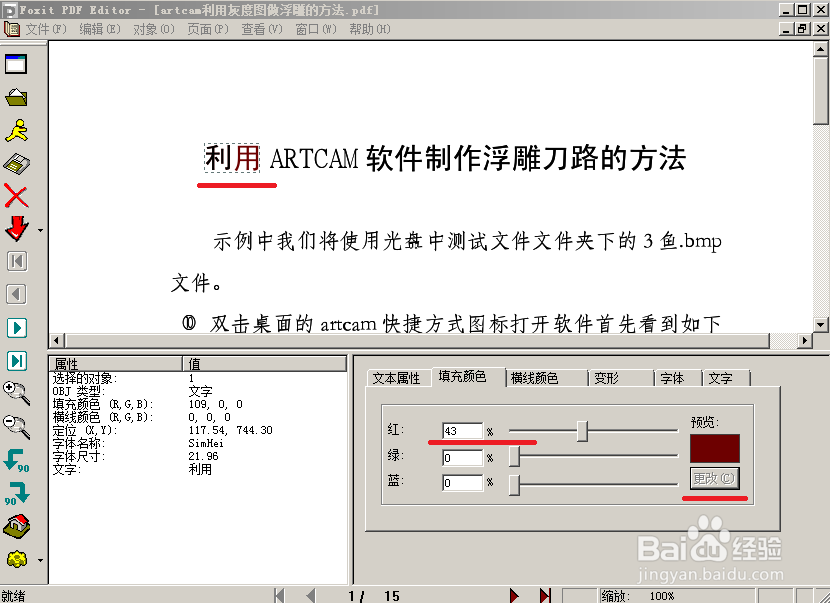Click the 值 column header
This screenshot has height=603, width=830.
(265, 364)
